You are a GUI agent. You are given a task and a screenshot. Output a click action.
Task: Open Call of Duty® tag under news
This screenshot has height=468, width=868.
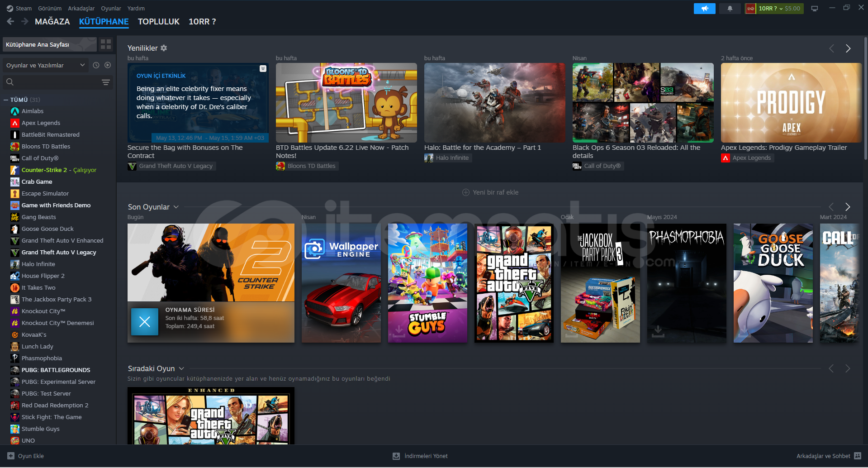(x=598, y=166)
